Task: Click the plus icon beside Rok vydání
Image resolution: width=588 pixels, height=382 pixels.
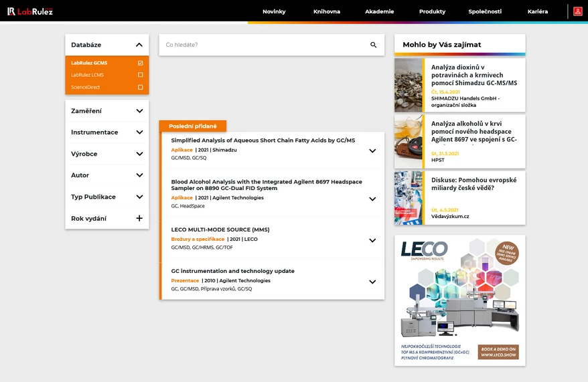Action: tap(139, 218)
